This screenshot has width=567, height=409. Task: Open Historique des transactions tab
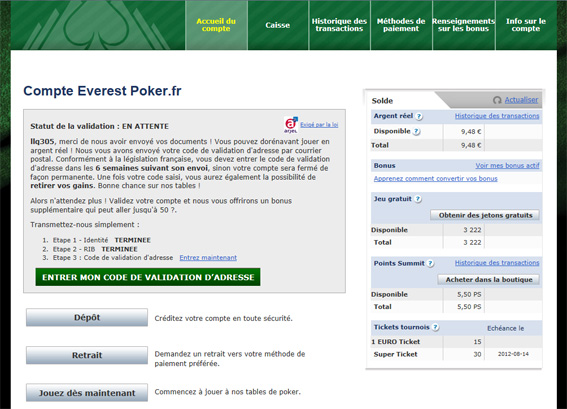[339, 25]
